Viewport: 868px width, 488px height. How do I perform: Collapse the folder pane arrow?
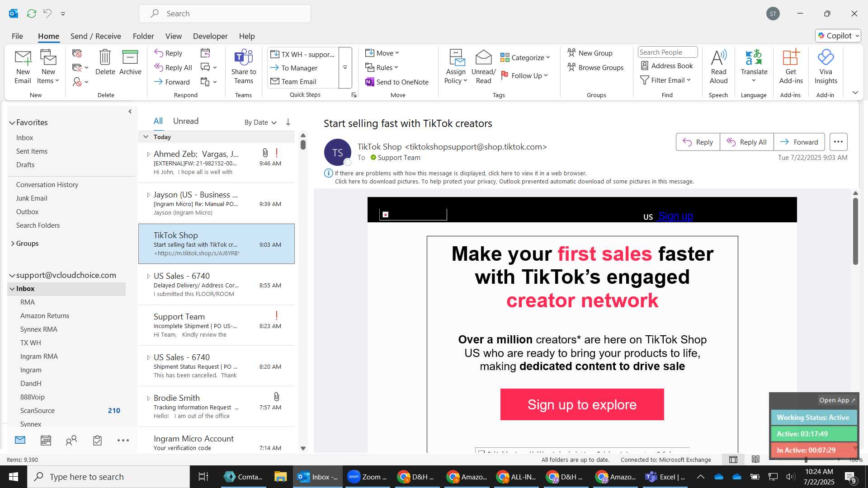tap(130, 111)
